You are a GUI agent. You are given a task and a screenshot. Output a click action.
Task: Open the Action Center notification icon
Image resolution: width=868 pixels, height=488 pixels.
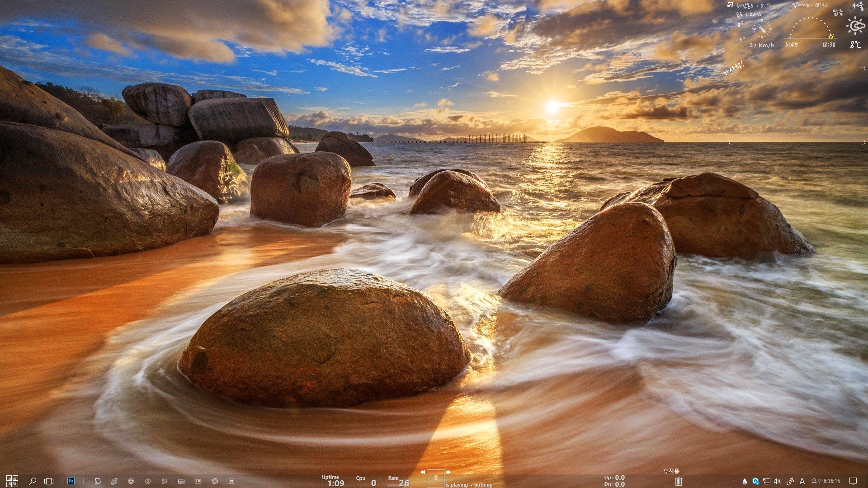pyautogui.click(x=853, y=481)
